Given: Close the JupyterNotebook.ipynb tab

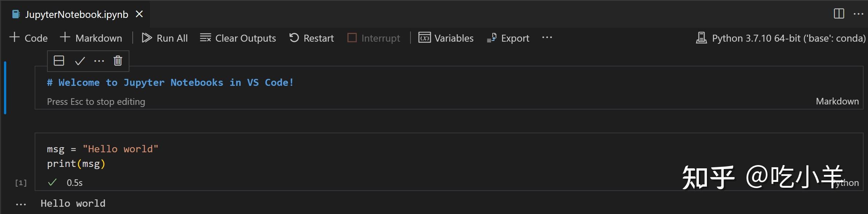Looking at the screenshot, I should click(x=140, y=14).
